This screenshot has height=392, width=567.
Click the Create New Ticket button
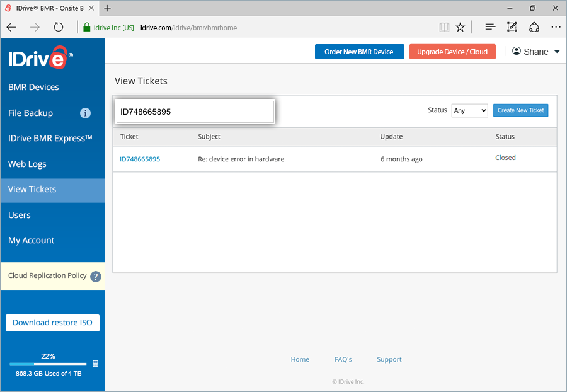(520, 110)
